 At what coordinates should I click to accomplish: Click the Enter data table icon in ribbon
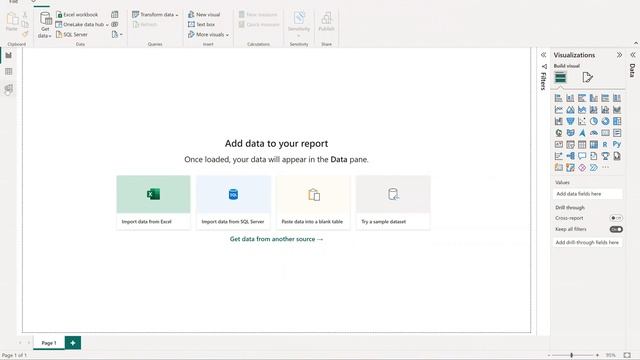(x=115, y=14)
